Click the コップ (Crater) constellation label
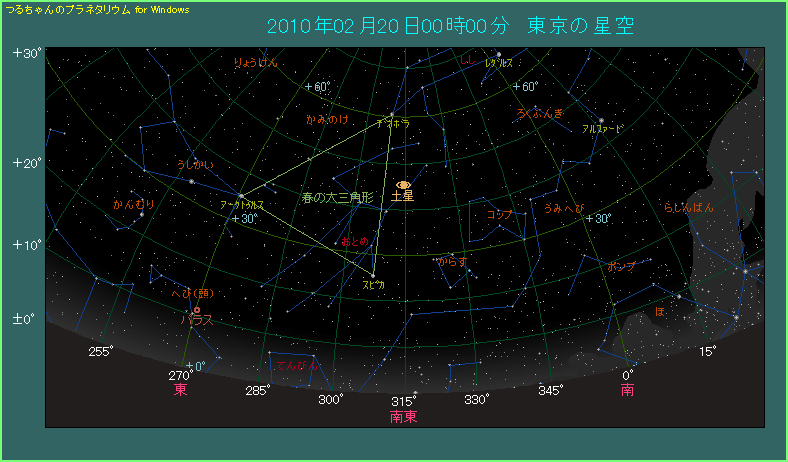The image size is (788, 462). click(x=499, y=215)
